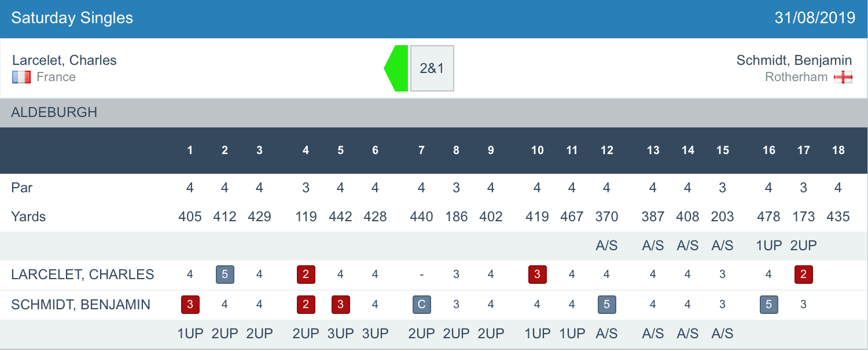Open player Schmidt, Benjamin in match header
This screenshot has height=351, width=868.
[x=794, y=60]
